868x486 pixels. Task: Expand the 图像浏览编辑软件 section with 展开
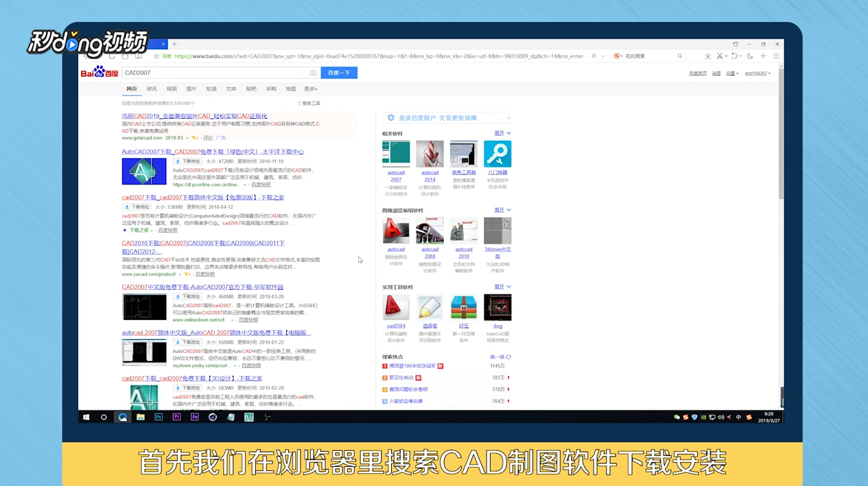tap(503, 210)
